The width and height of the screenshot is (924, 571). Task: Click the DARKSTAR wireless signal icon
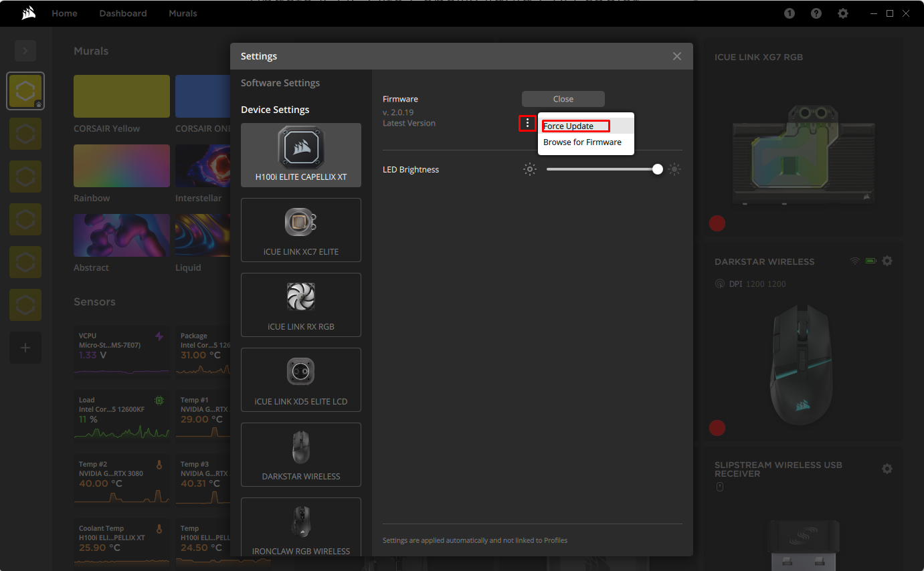pyautogui.click(x=855, y=261)
